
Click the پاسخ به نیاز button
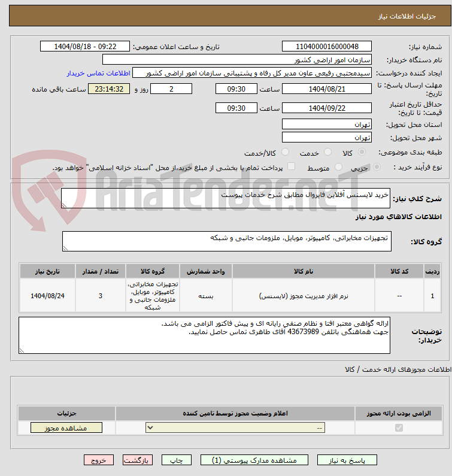tap(347, 460)
